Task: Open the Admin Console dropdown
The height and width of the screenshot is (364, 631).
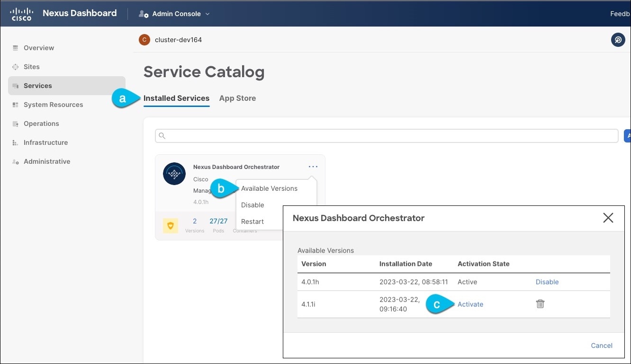Action: click(x=174, y=14)
